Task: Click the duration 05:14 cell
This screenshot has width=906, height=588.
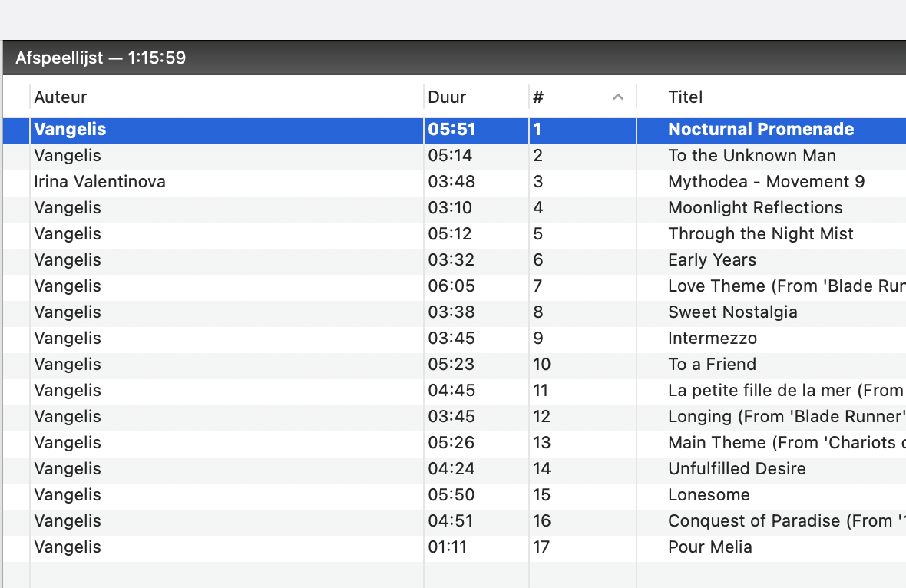Action: [450, 155]
